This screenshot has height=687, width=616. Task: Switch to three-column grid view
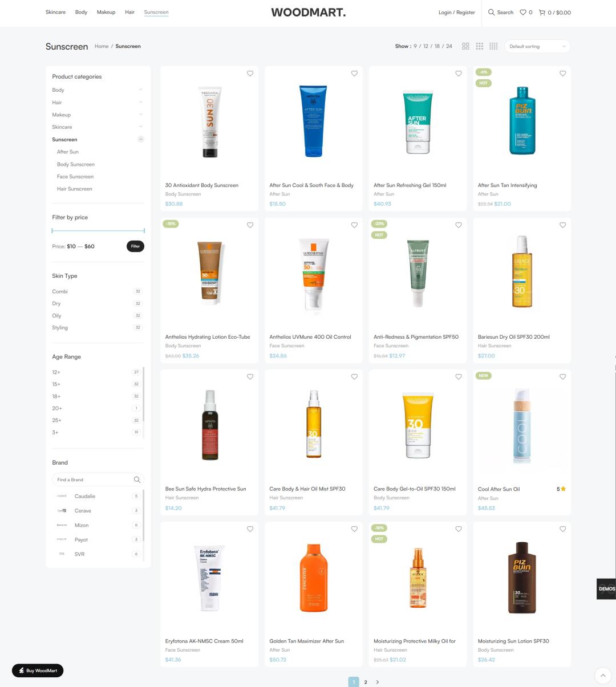click(480, 46)
